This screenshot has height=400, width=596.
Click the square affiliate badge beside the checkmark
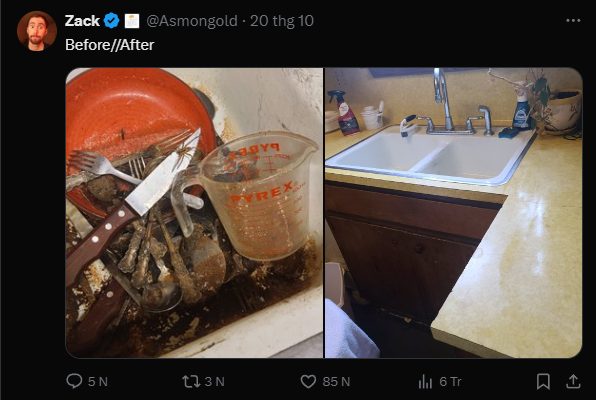point(132,21)
